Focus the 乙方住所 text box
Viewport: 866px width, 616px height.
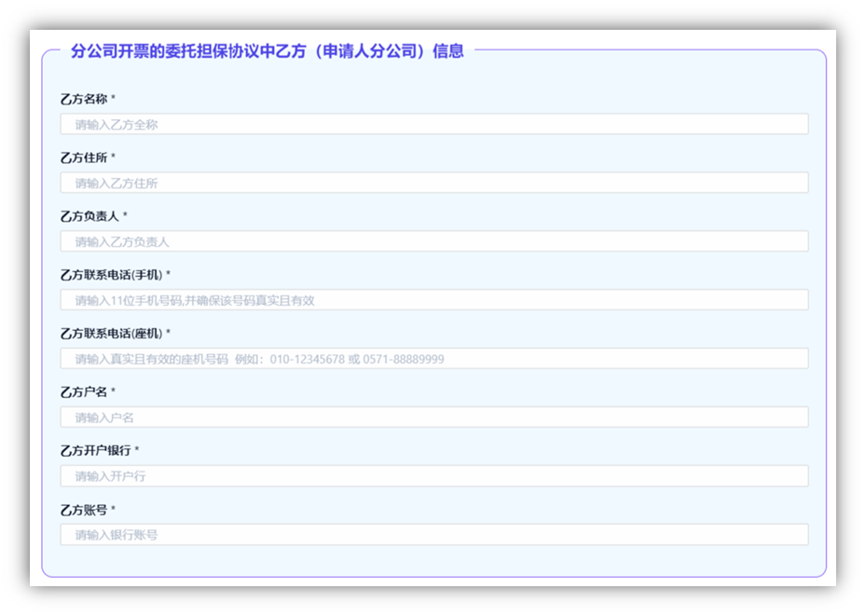(433, 183)
